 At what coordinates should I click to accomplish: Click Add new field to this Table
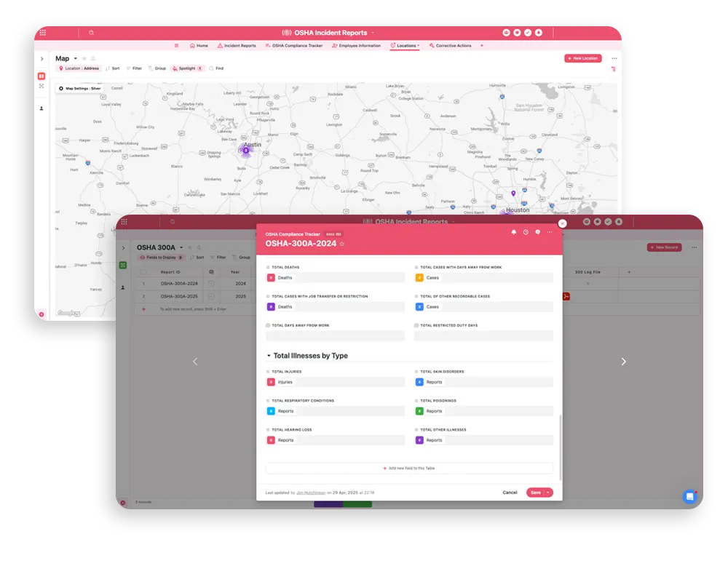pos(409,468)
